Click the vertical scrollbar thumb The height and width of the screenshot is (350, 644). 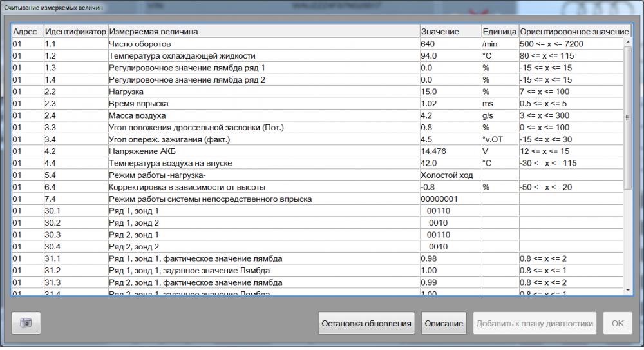[x=627, y=117]
